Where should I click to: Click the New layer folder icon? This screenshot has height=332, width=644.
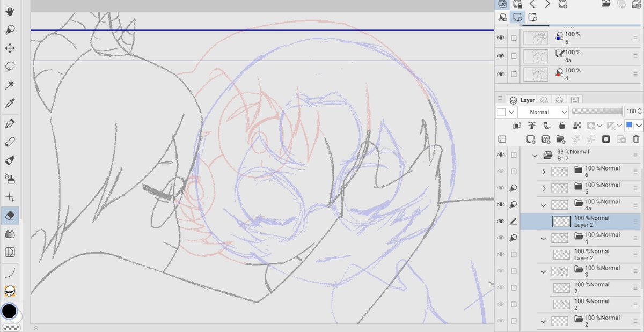click(x=561, y=139)
